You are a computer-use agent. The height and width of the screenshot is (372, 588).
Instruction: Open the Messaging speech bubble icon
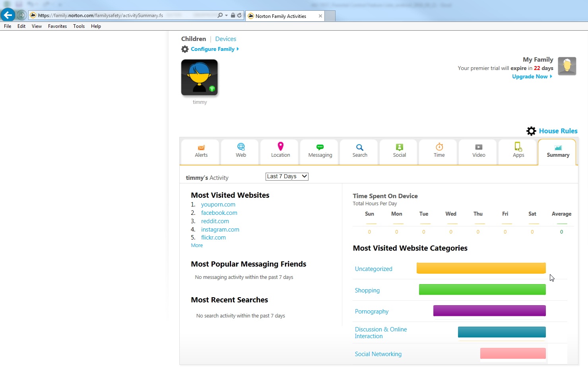tap(320, 147)
